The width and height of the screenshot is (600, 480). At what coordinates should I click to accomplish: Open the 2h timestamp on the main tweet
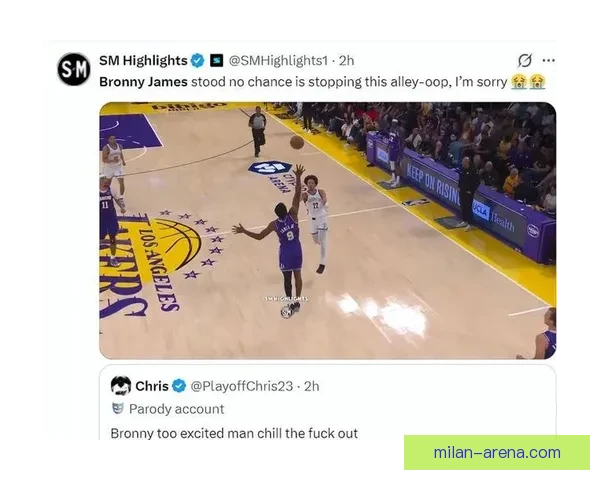(347, 60)
